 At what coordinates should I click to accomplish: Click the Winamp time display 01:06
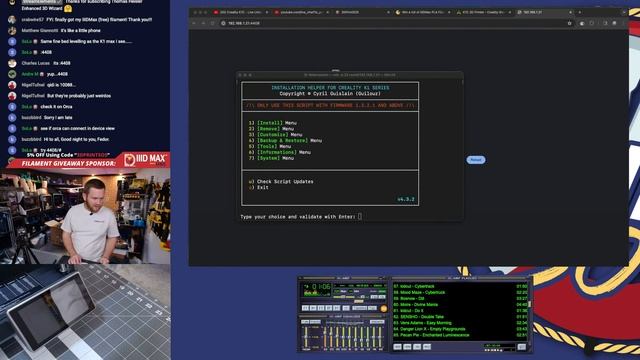click(x=321, y=287)
